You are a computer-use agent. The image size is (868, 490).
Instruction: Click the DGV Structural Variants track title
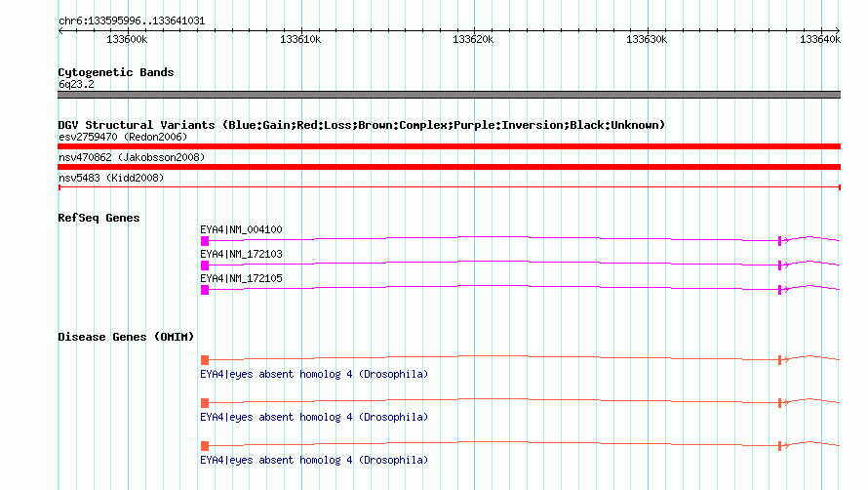point(362,125)
